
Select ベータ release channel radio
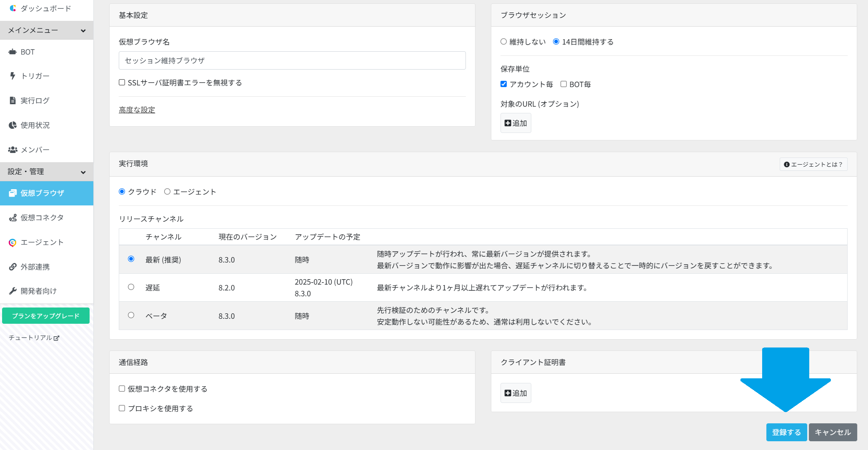coord(131,315)
